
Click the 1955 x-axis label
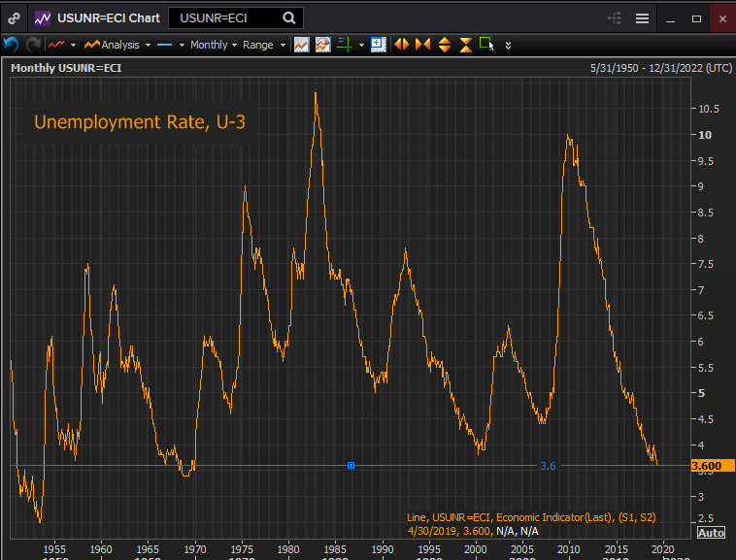point(54,549)
